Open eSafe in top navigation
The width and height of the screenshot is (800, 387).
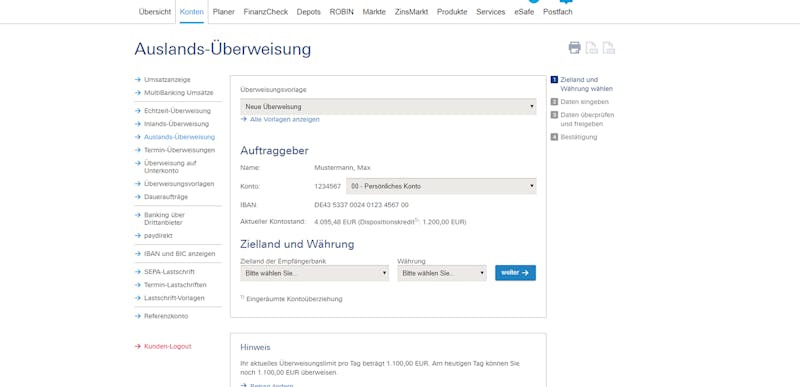pyautogui.click(x=524, y=12)
